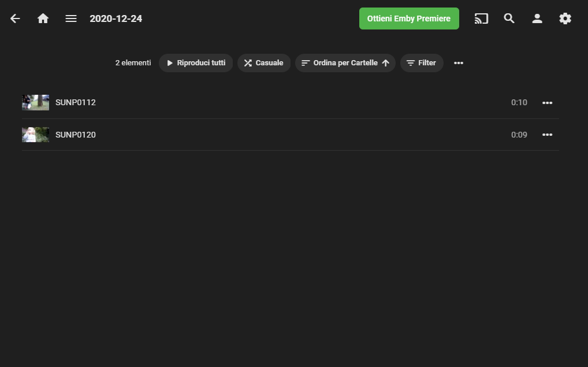The height and width of the screenshot is (367, 588).
Task: Click the 0:10 duration of SUNP0112
Action: click(519, 102)
